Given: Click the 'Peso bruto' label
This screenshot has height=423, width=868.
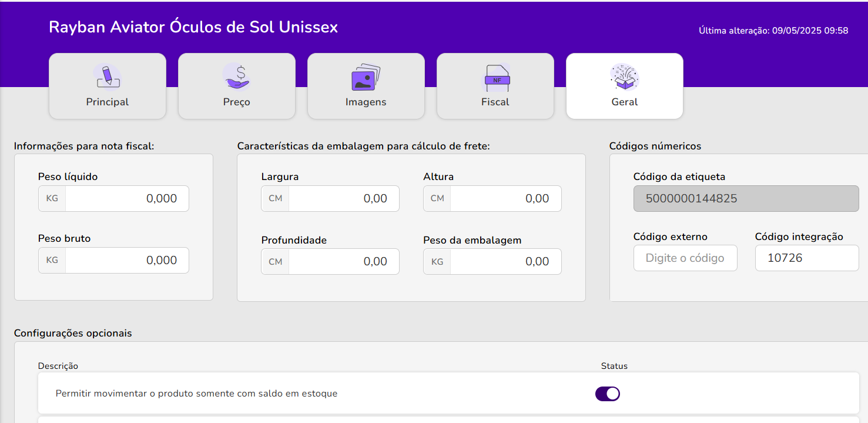Looking at the screenshot, I should coord(65,238).
